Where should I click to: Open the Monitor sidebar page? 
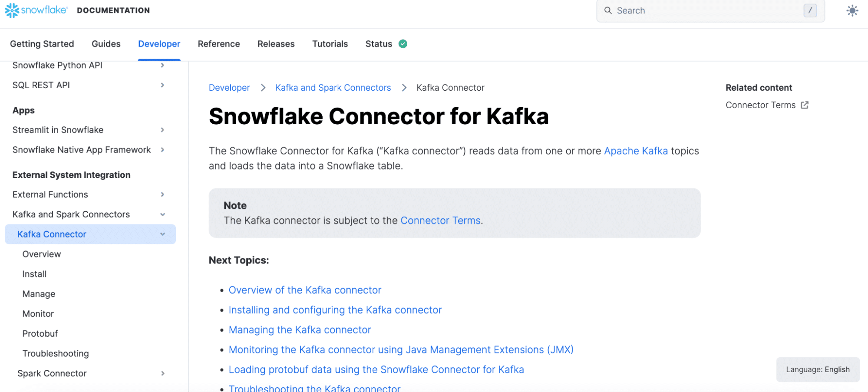coord(38,313)
